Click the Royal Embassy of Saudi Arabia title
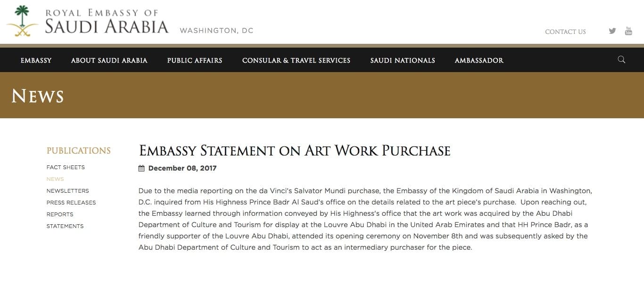This screenshot has width=644, height=286. (x=107, y=22)
